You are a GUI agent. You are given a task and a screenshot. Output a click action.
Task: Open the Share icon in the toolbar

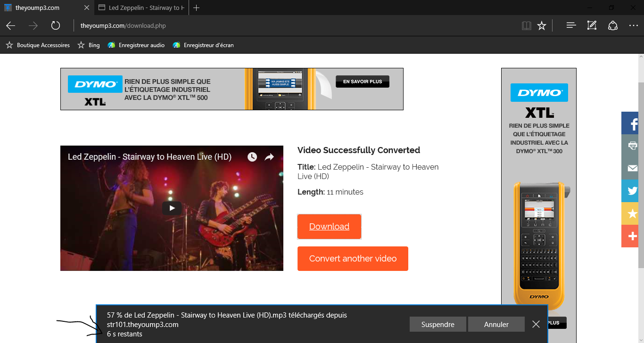pos(613,25)
